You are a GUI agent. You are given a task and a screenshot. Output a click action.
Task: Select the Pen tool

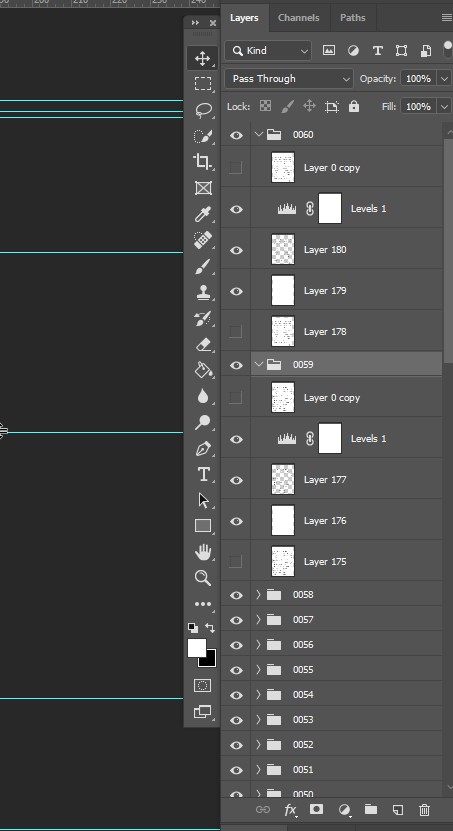click(203, 448)
